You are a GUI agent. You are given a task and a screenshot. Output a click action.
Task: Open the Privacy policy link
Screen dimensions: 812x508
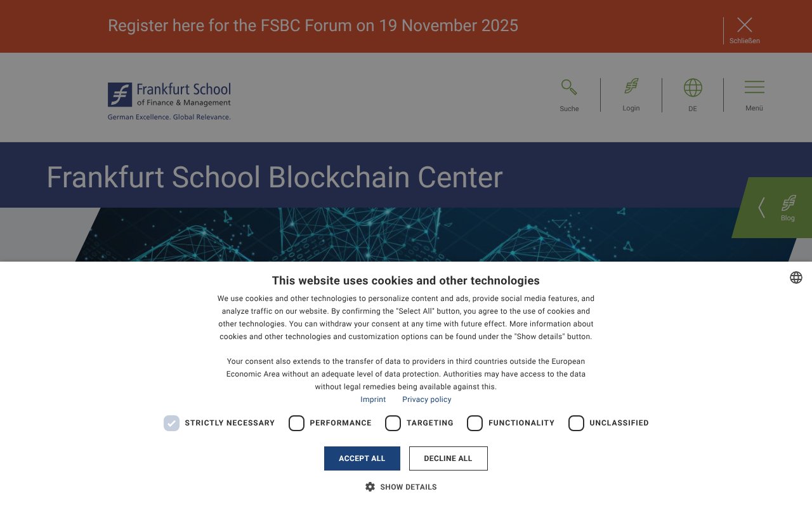point(426,399)
